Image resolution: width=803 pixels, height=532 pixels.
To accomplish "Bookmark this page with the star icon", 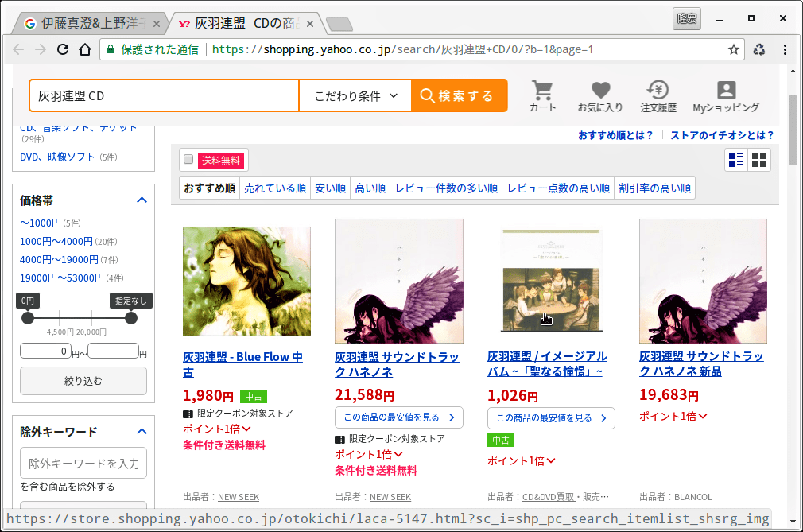I will point(733,49).
